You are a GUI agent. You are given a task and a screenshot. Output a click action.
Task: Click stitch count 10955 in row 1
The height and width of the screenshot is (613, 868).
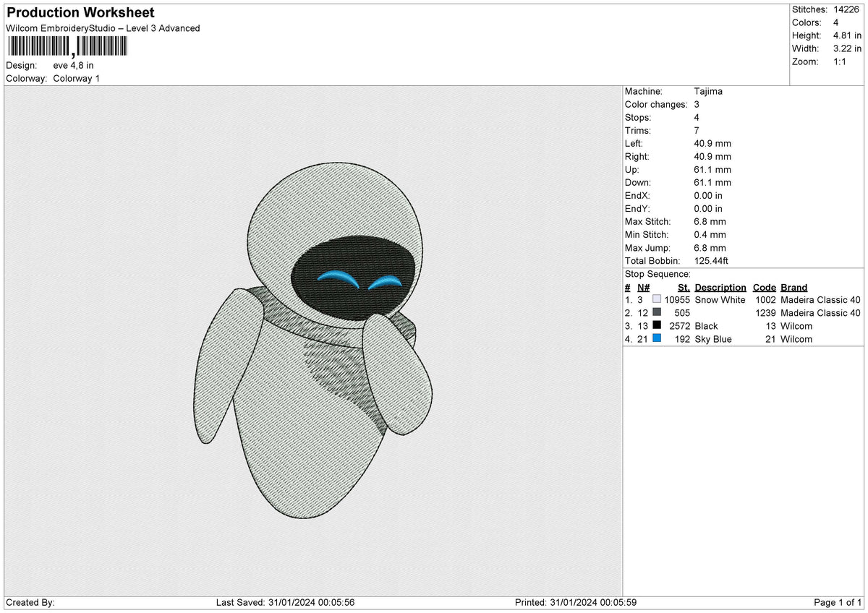tap(678, 299)
